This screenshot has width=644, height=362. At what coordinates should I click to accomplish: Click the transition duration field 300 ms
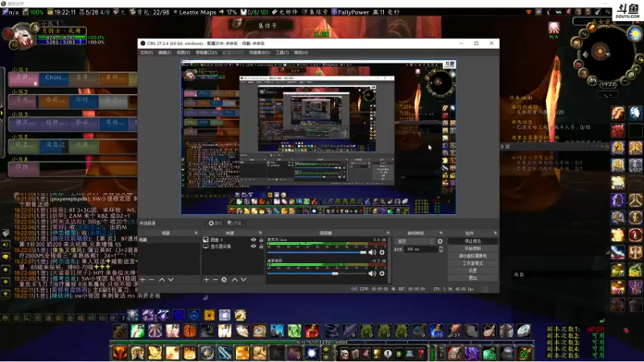pos(420,249)
